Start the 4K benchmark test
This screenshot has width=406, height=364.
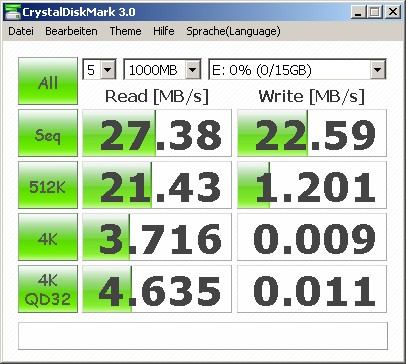[x=48, y=237]
